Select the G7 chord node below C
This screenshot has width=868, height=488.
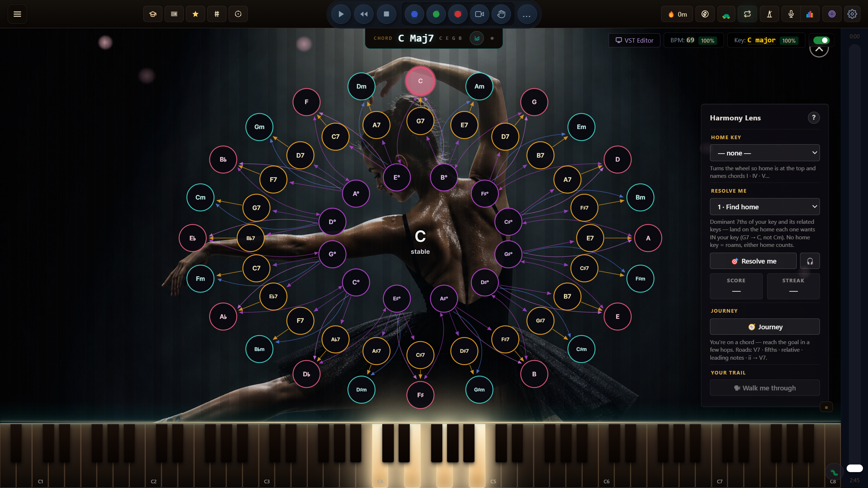tap(420, 121)
